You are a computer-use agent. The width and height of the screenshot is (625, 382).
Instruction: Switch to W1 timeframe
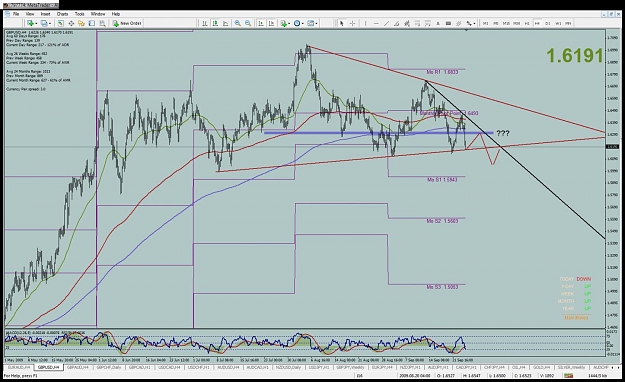click(558, 24)
